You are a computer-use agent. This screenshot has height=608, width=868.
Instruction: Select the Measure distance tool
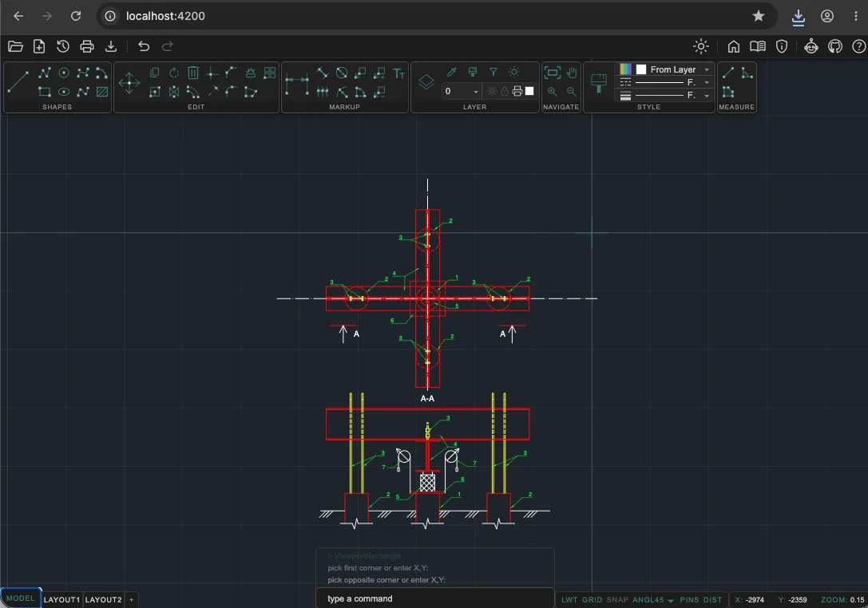click(x=728, y=73)
